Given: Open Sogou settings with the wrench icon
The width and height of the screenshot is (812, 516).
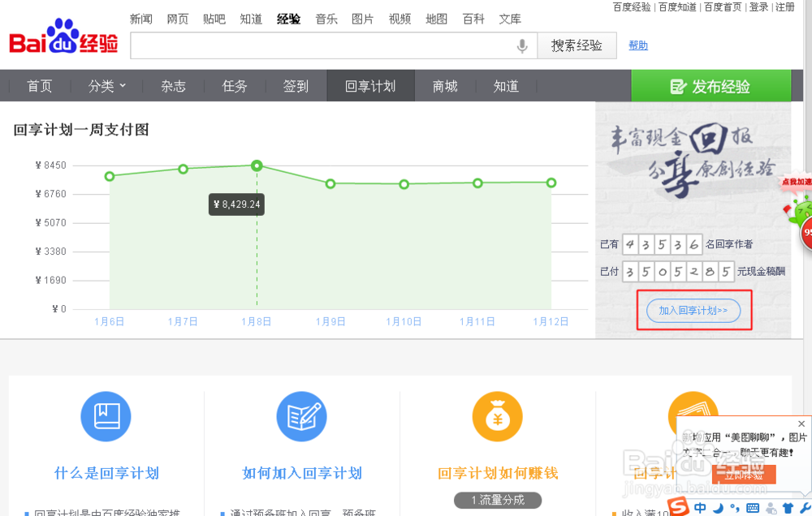Looking at the screenshot, I should pyautogui.click(x=806, y=506).
